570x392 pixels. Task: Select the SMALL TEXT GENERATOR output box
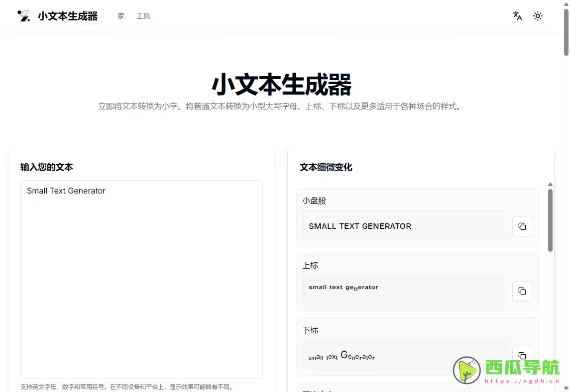pyautogui.click(x=403, y=226)
